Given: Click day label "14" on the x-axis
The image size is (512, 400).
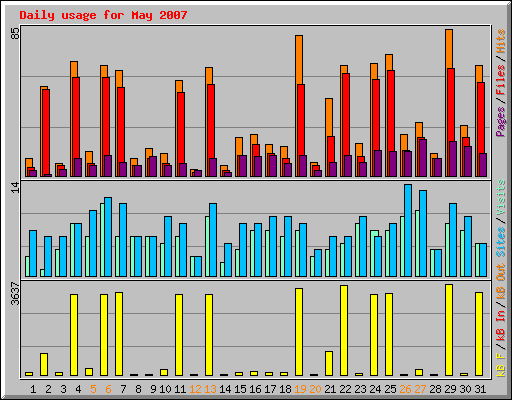Looking at the screenshot, I should (225, 389).
